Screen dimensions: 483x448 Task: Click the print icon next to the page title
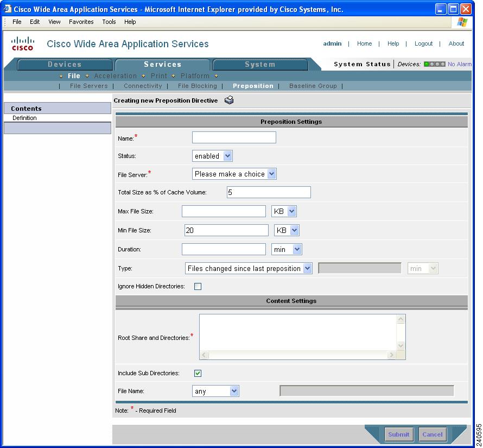(x=229, y=100)
